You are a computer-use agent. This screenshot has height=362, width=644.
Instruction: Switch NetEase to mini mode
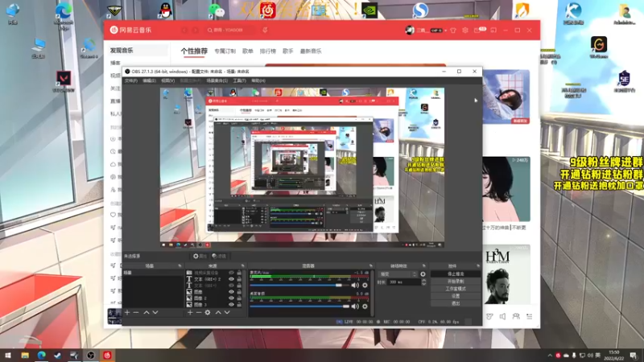[x=493, y=31]
